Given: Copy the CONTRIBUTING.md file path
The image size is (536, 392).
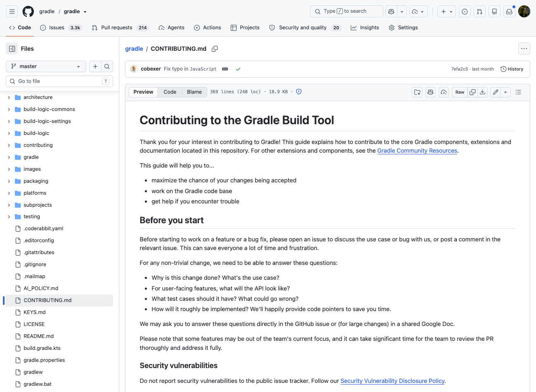Looking at the screenshot, I should [215, 49].
